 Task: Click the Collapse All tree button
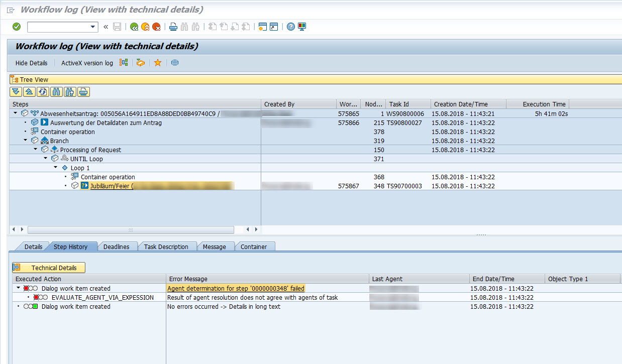(30, 91)
